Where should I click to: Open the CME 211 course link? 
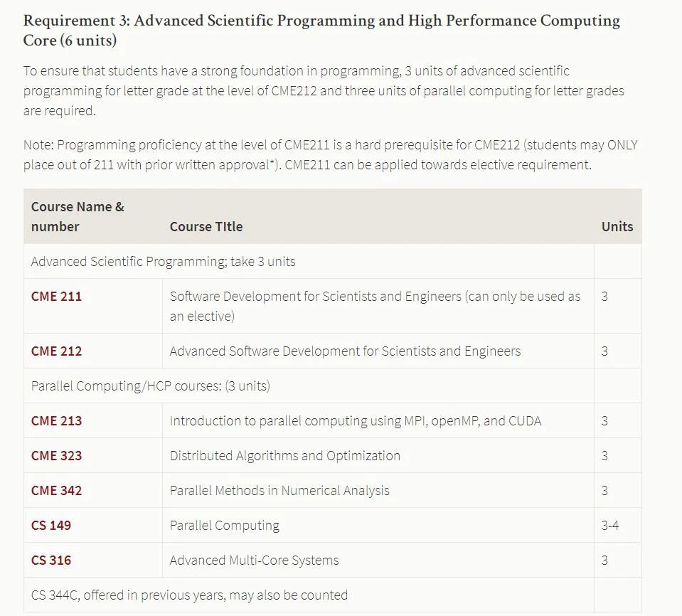(57, 296)
